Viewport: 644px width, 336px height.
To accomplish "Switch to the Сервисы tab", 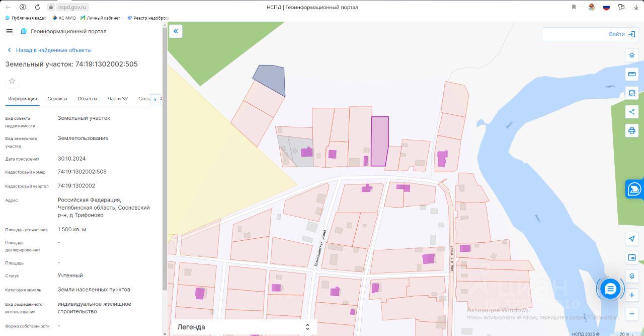I will coord(57,99).
